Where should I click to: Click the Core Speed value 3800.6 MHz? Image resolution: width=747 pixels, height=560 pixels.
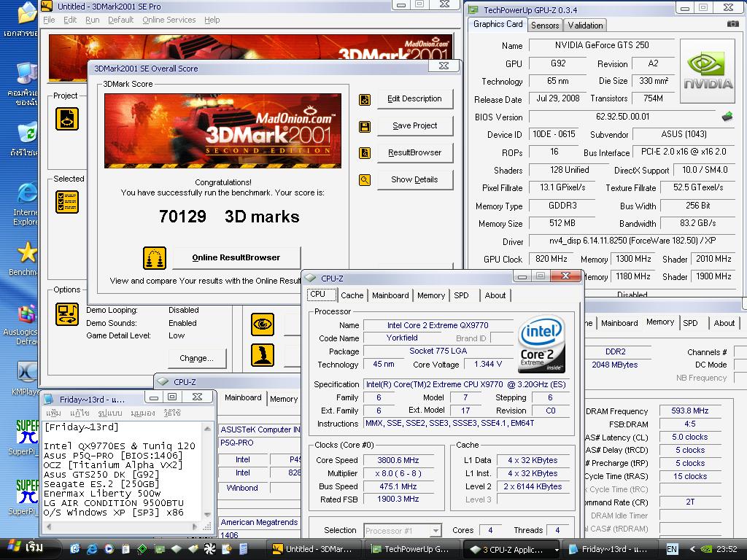point(398,461)
